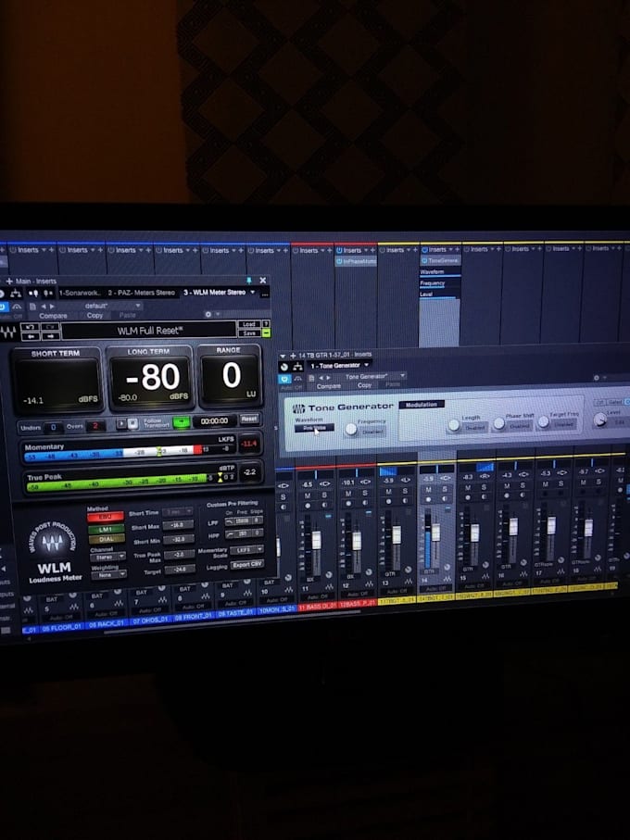630x840 pixels.
Task: Click WLM redo arrow icon
Action: [50, 327]
